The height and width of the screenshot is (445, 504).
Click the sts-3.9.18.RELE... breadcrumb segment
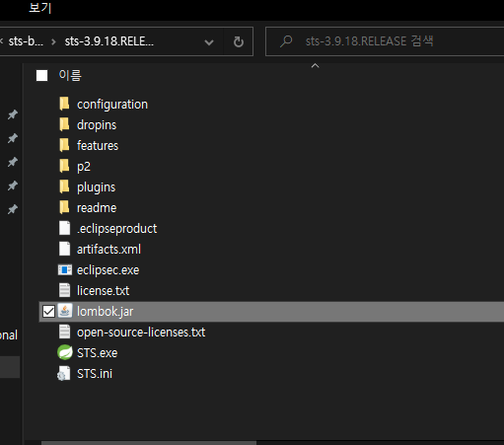click(108, 41)
